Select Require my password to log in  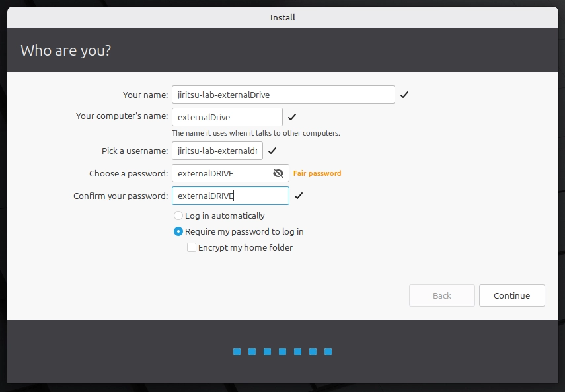coord(178,231)
